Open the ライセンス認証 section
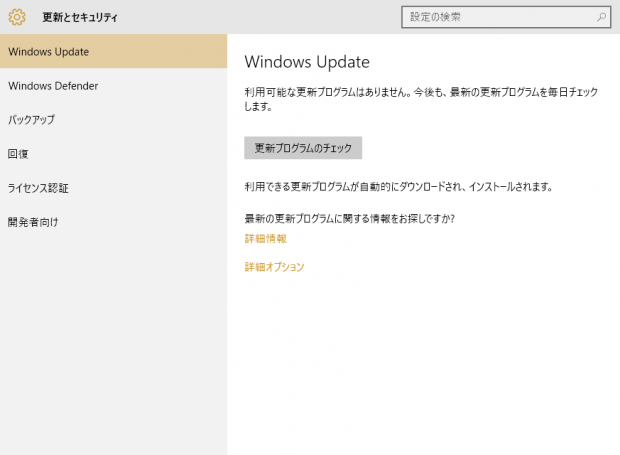Screen dimensions: 620x455 pyautogui.click(x=113, y=188)
